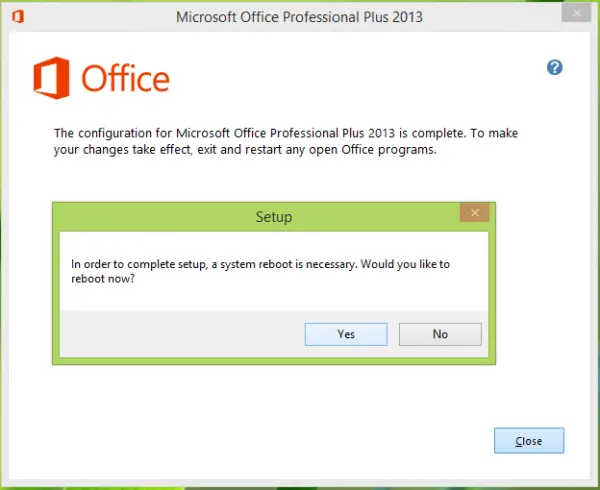The width and height of the screenshot is (600, 490).
Task: Click the blank area left of Close button
Action: pyautogui.click(x=300, y=441)
